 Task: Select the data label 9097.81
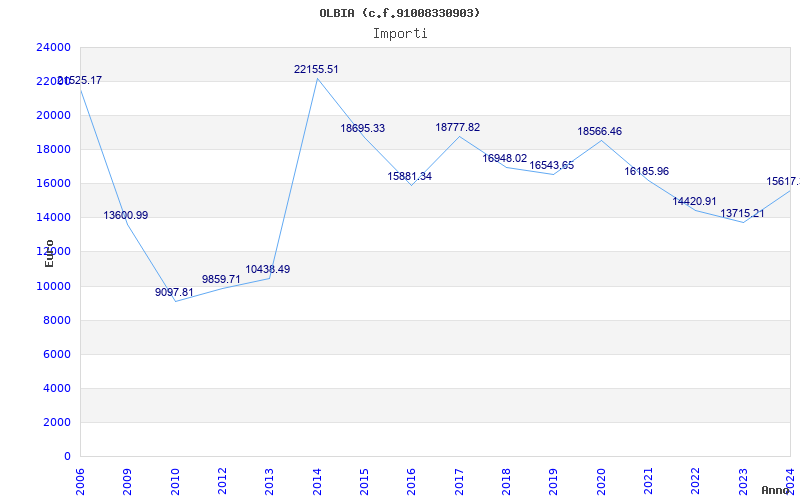point(174,292)
